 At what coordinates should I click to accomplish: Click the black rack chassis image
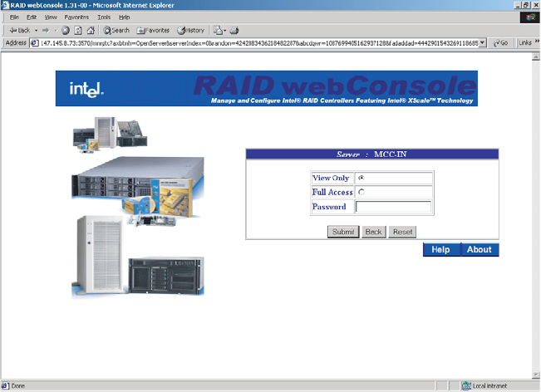tap(166, 276)
